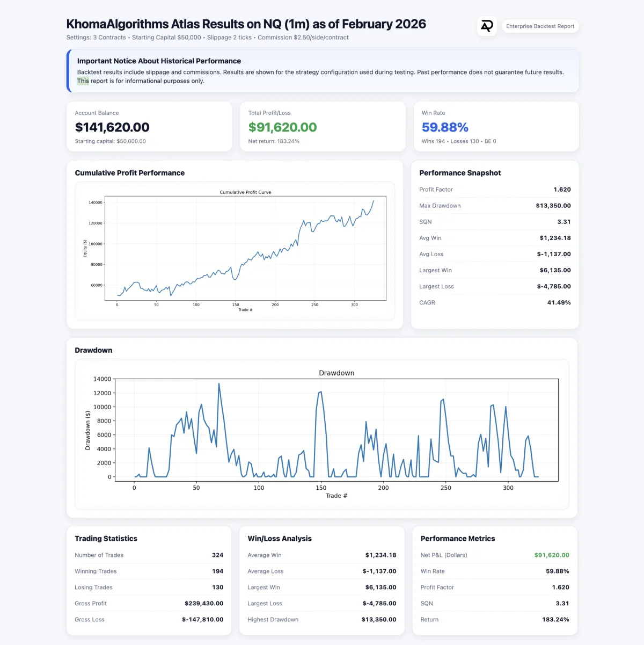Click the KhomaAlgorithms logo icon
The width and height of the screenshot is (644, 645).
tap(487, 26)
